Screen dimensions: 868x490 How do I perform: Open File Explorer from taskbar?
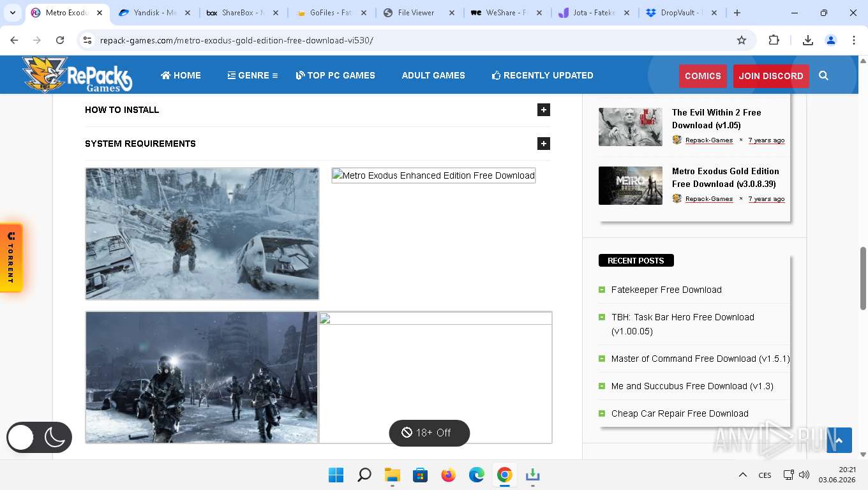(393, 475)
